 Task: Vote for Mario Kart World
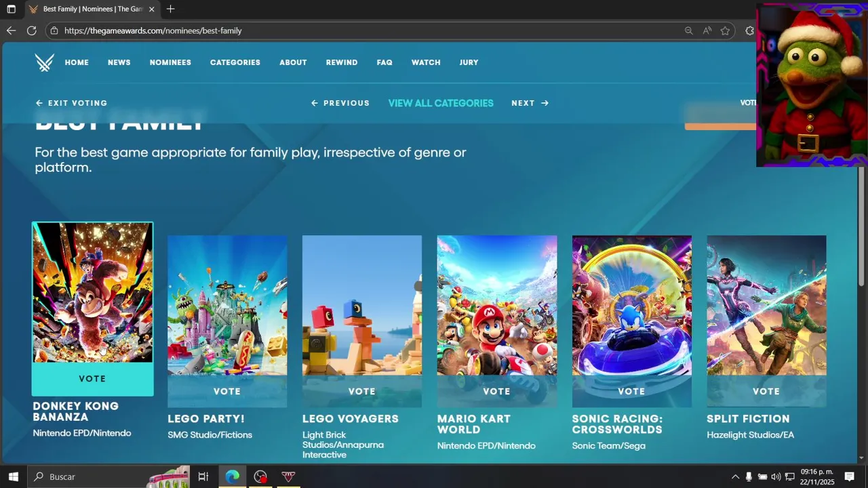point(496,391)
